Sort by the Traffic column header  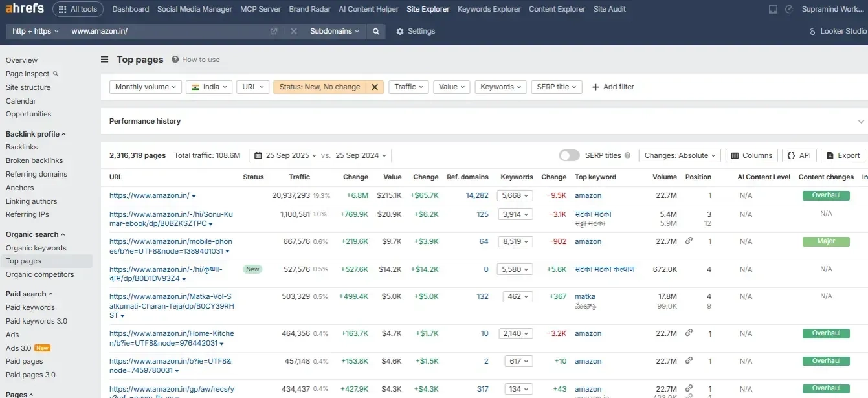click(x=299, y=177)
